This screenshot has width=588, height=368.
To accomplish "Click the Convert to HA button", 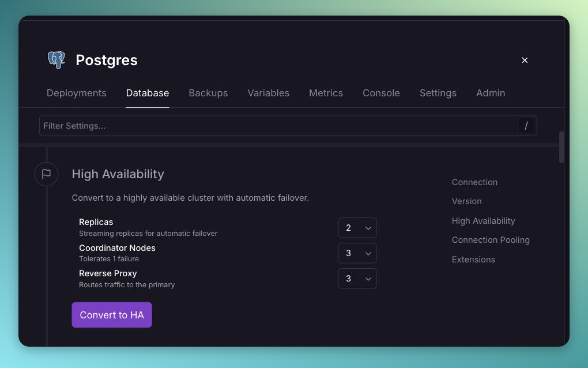I will click(x=112, y=315).
